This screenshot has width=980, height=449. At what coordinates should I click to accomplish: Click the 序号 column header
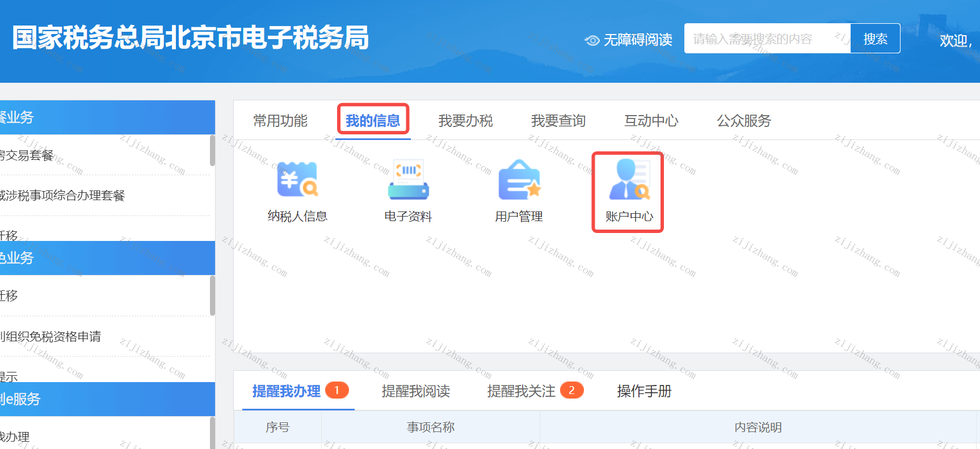coord(277,427)
